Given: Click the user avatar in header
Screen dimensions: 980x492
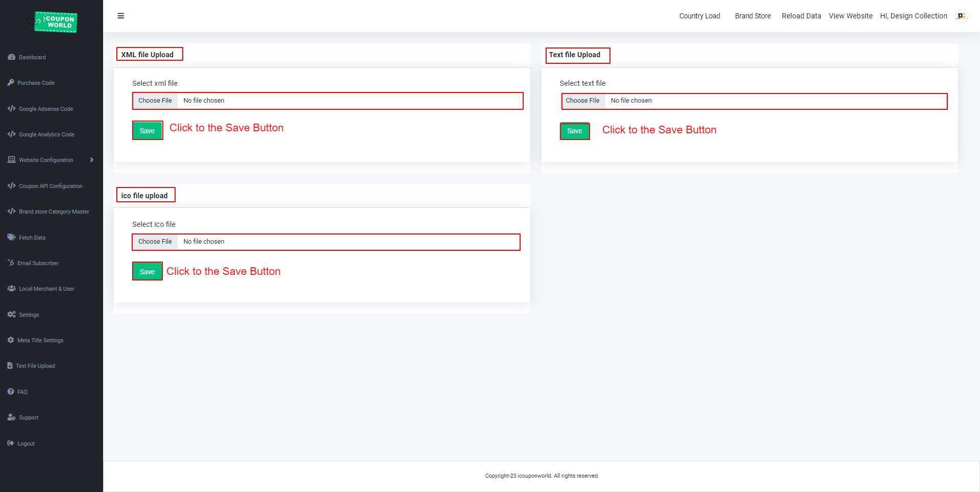Looking at the screenshot, I should [962, 16].
